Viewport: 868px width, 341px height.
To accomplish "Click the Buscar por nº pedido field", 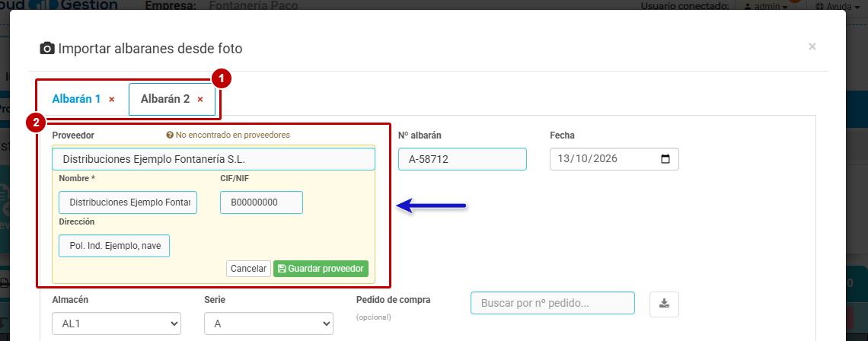I will [x=553, y=303].
